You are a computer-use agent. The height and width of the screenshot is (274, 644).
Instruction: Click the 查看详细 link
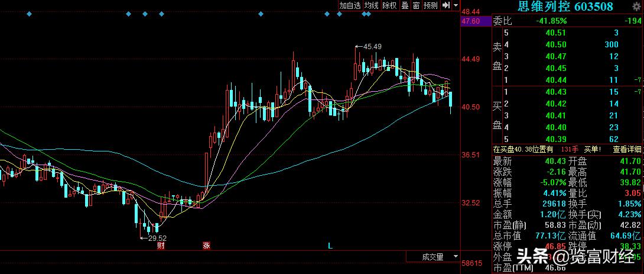coord(627,149)
